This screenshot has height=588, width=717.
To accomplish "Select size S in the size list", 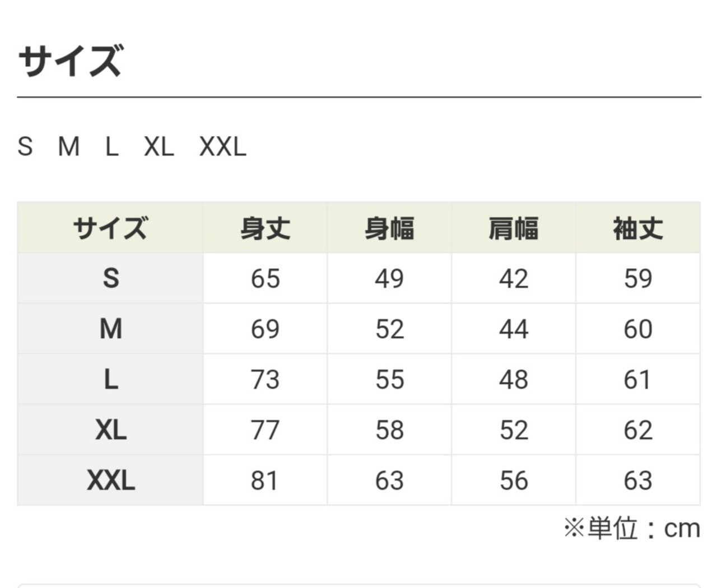I will (25, 147).
